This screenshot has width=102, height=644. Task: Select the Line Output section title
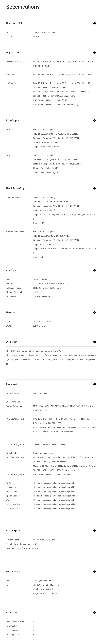pos(13,121)
